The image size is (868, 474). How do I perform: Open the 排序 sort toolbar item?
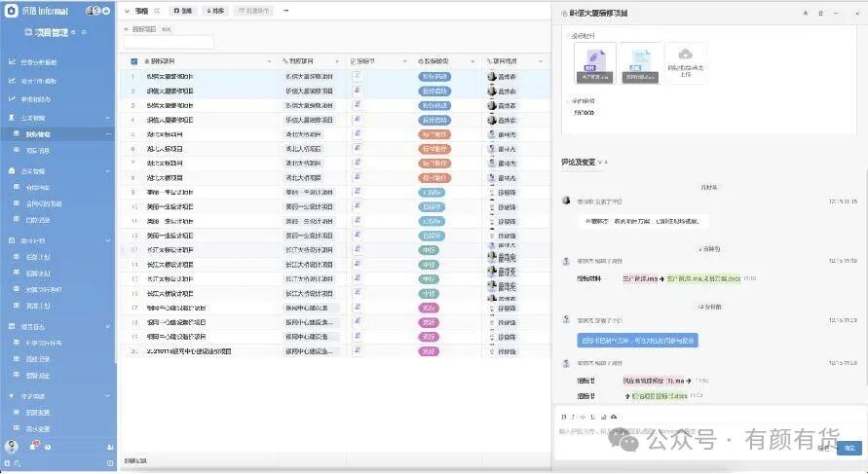click(215, 11)
